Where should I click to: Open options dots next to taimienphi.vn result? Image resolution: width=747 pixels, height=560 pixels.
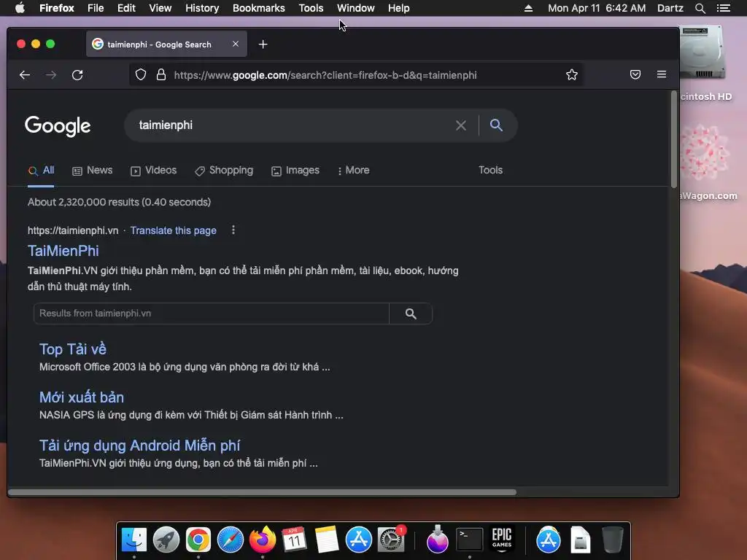coord(233,230)
